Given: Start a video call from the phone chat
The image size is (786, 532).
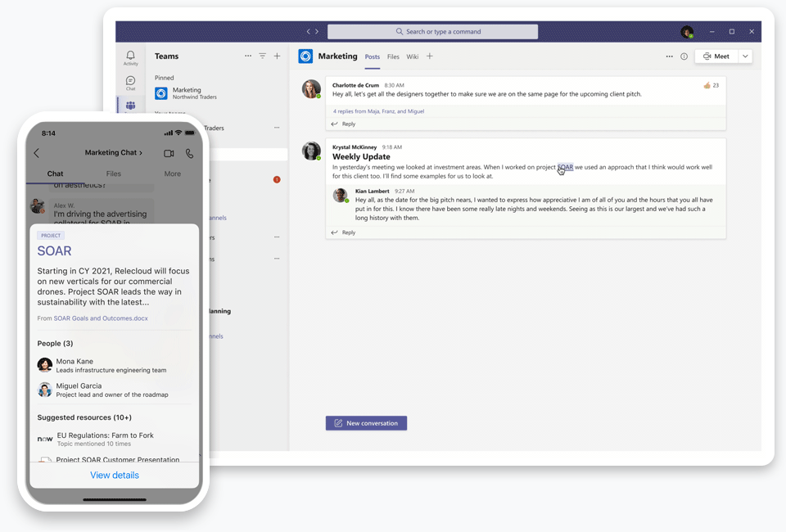Looking at the screenshot, I should click(x=169, y=153).
